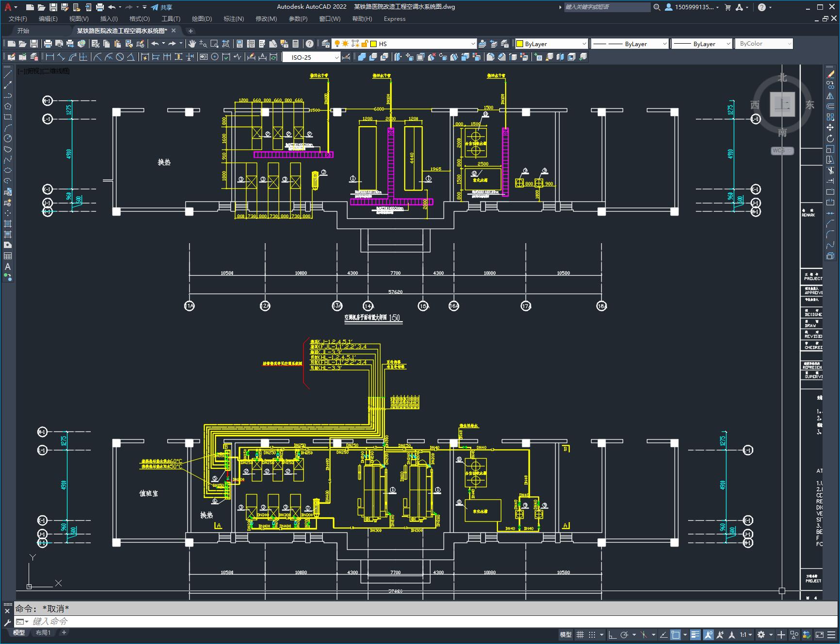Switch to the 开始 start tab

point(23,31)
